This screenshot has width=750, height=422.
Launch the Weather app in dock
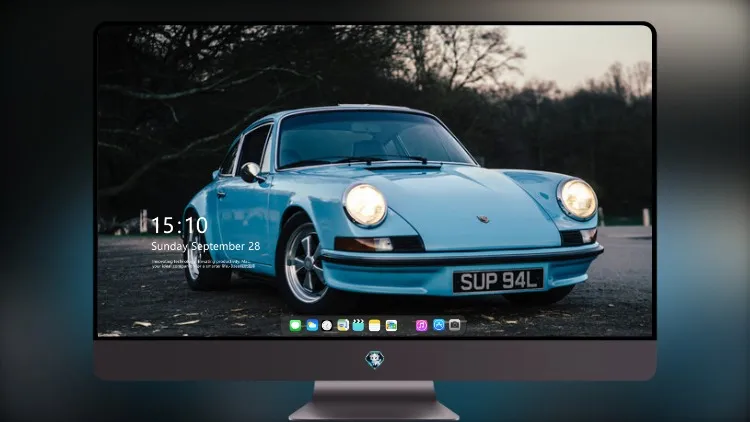[x=312, y=325]
